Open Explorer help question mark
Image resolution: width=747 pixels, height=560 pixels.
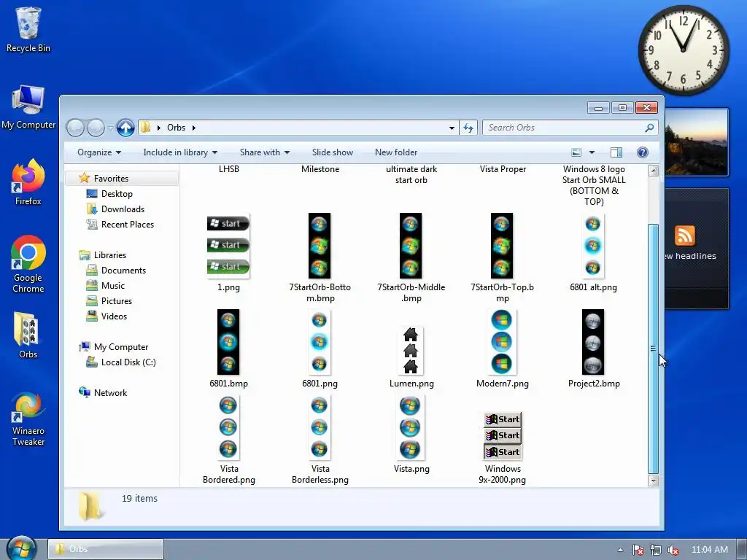[642, 152]
